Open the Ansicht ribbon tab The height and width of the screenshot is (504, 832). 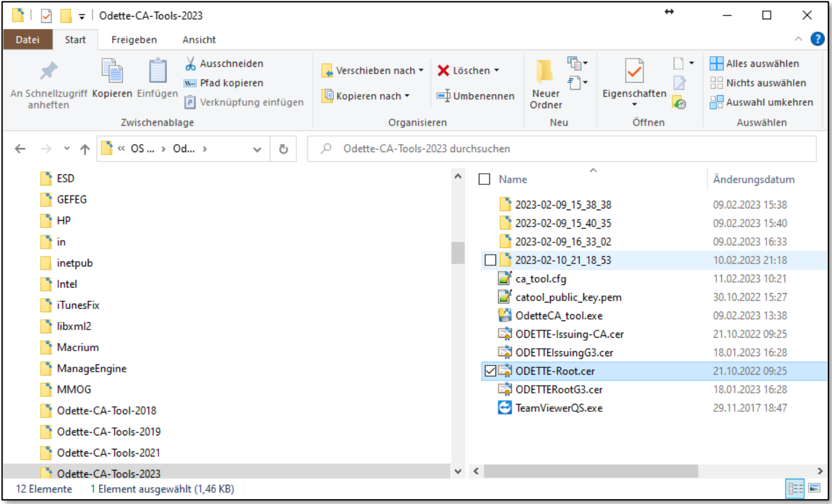tap(199, 40)
